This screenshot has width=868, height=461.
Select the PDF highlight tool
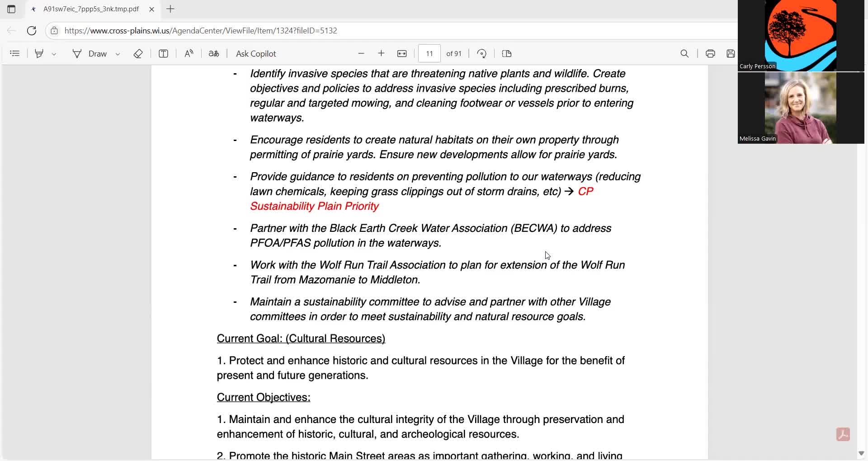click(x=39, y=54)
